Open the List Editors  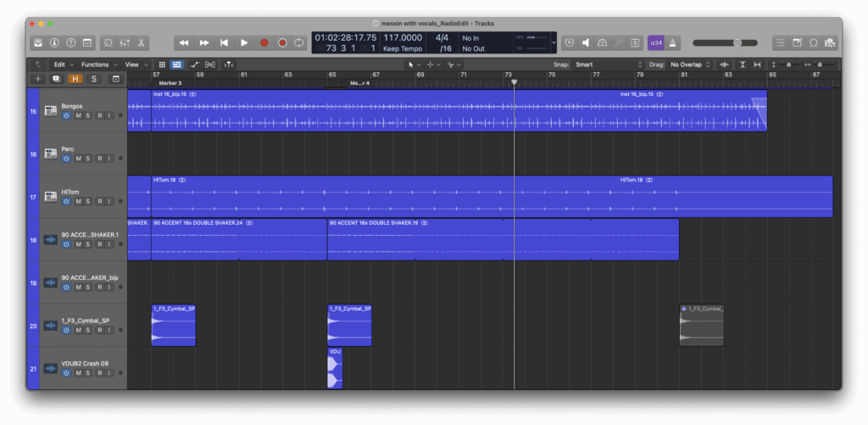click(x=780, y=42)
